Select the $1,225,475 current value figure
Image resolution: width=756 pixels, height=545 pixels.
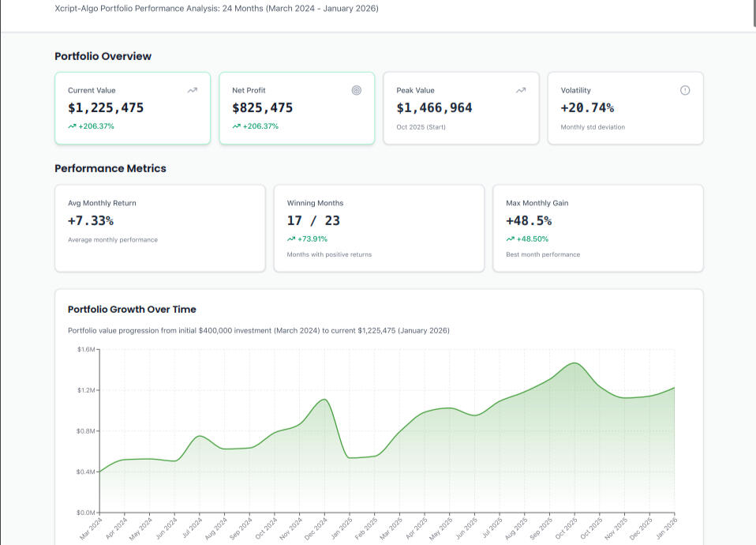pyautogui.click(x=106, y=108)
